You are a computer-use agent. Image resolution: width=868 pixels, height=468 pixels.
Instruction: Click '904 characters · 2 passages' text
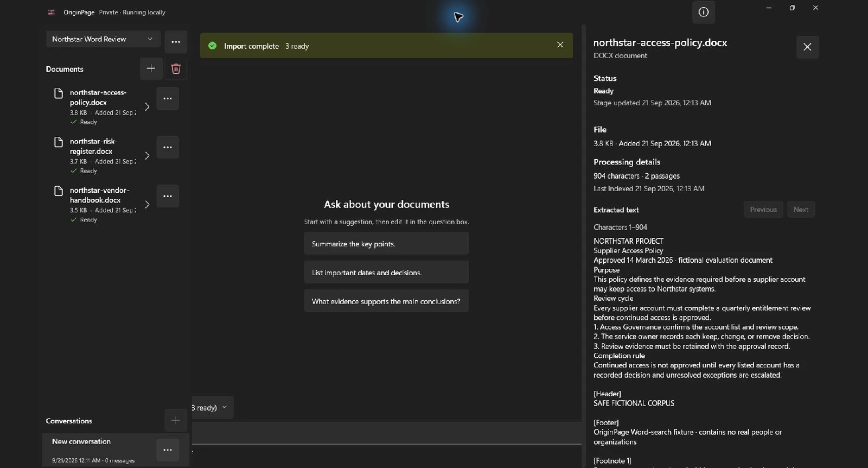(x=636, y=176)
